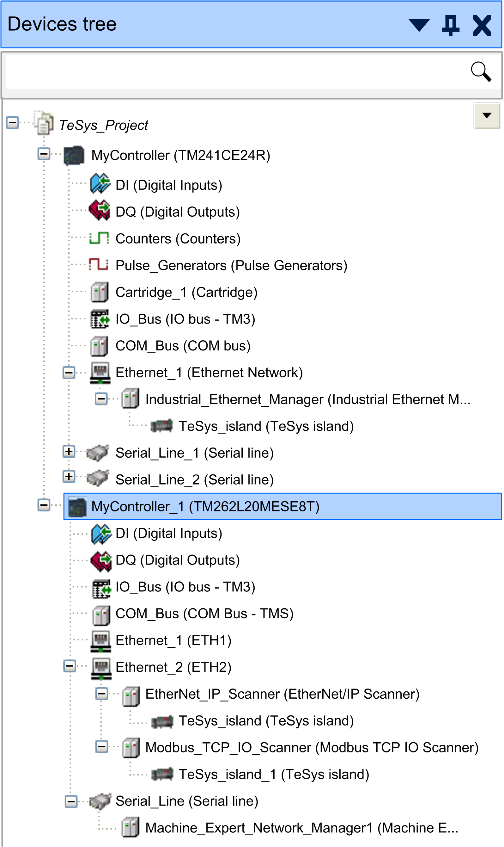Select the green Counters waveform icon
This screenshot has height=847, width=504.
click(x=99, y=238)
